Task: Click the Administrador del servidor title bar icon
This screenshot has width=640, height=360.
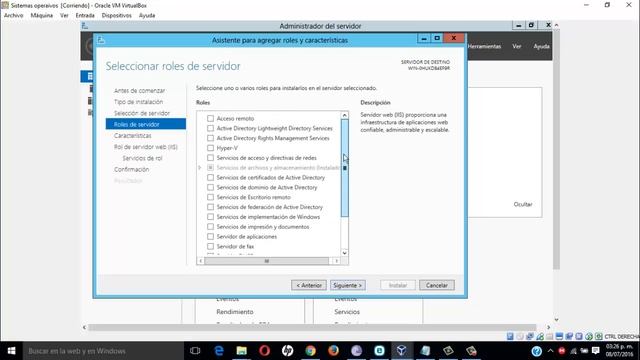Action: coord(85,26)
